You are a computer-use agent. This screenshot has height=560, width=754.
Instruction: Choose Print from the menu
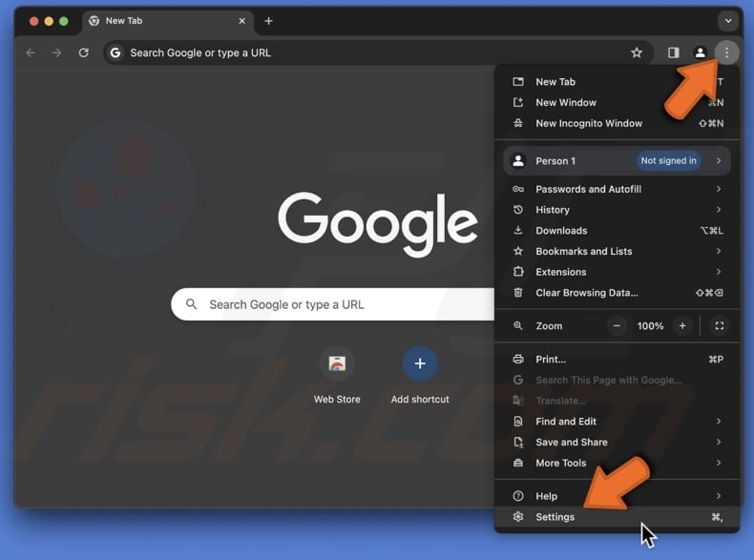[x=617, y=359]
